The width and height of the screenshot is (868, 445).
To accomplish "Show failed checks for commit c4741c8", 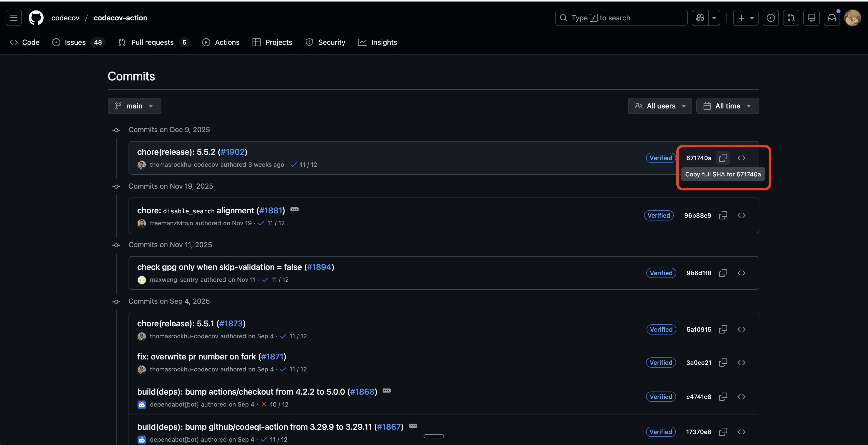I will [x=264, y=404].
